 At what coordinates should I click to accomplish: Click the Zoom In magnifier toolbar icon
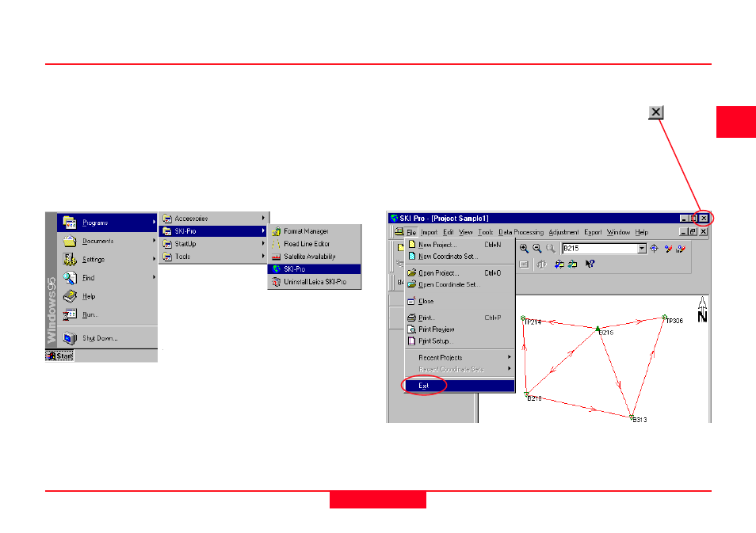click(524, 249)
